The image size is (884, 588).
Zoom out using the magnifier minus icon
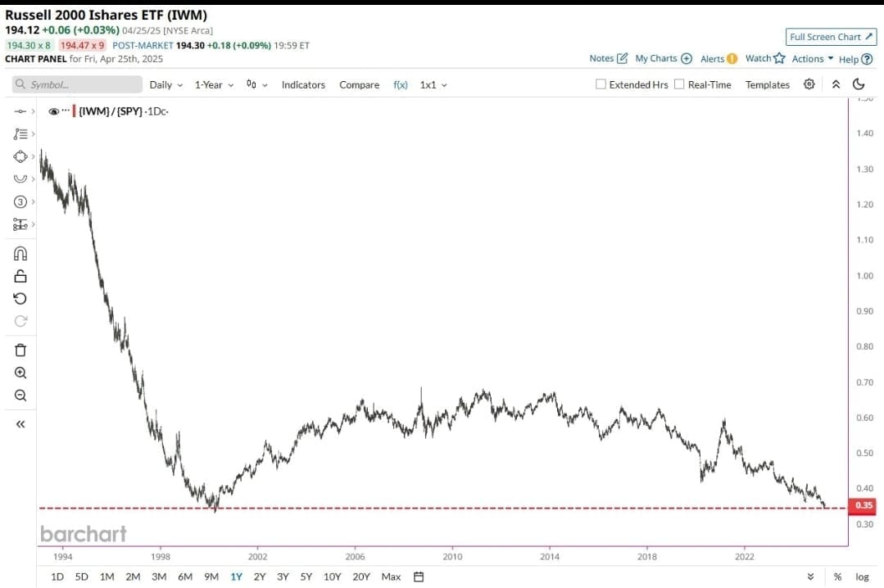20,396
